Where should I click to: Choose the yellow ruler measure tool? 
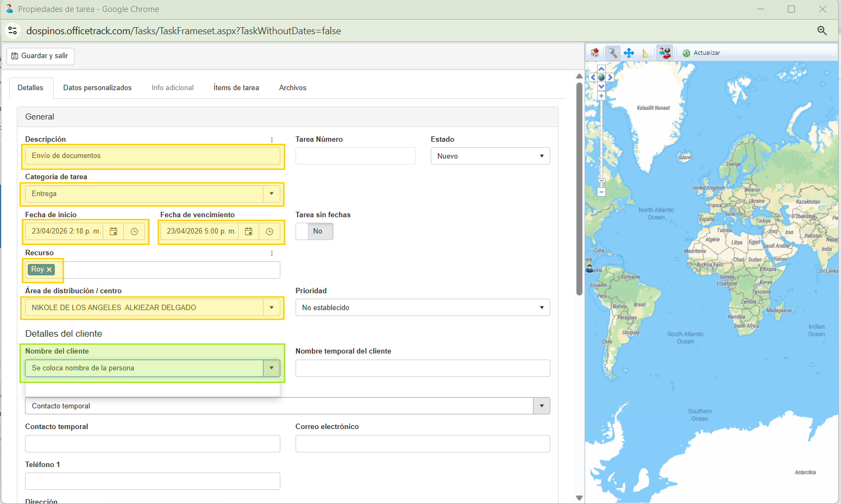coord(645,53)
